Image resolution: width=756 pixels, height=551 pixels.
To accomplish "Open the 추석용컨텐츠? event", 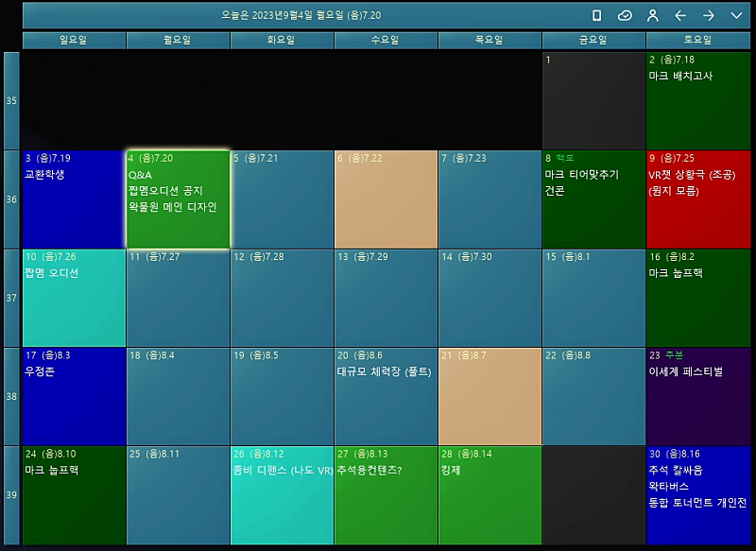I will pyautogui.click(x=369, y=470).
